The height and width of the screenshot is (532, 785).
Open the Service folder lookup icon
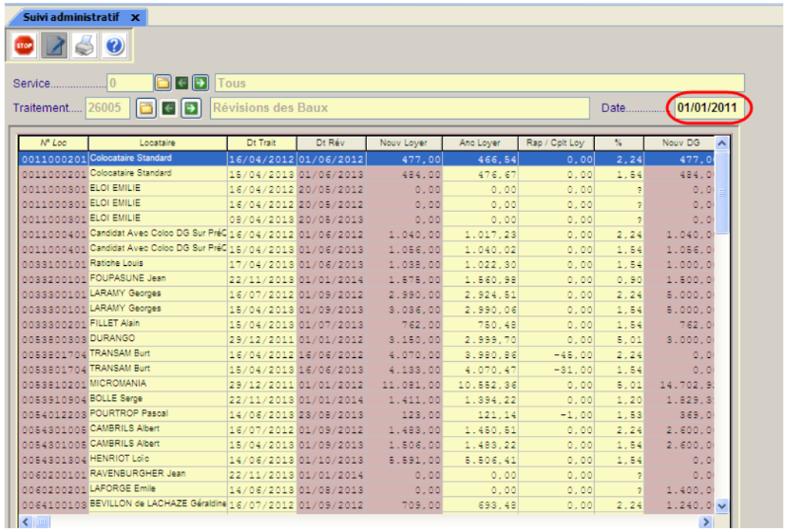(x=163, y=84)
